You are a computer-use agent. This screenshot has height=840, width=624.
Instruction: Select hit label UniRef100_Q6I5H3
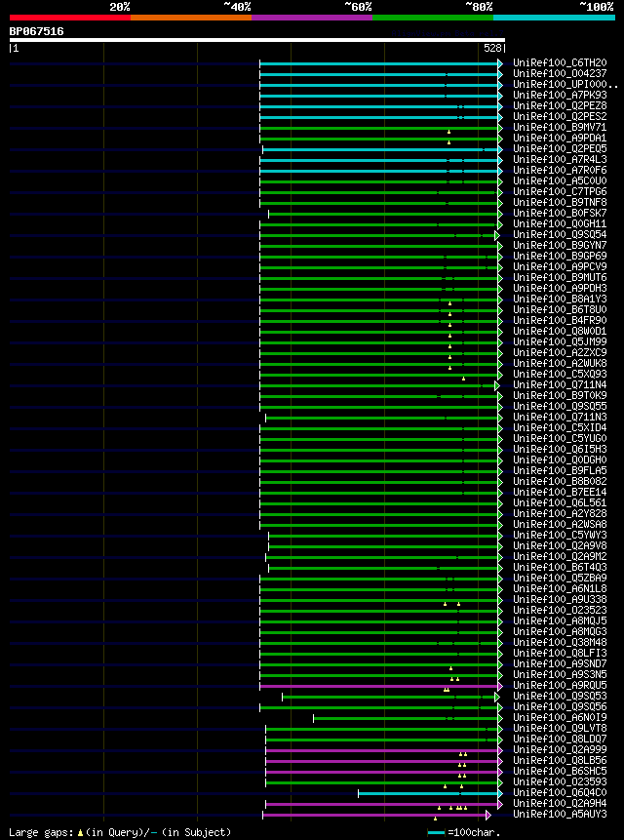coord(560,449)
